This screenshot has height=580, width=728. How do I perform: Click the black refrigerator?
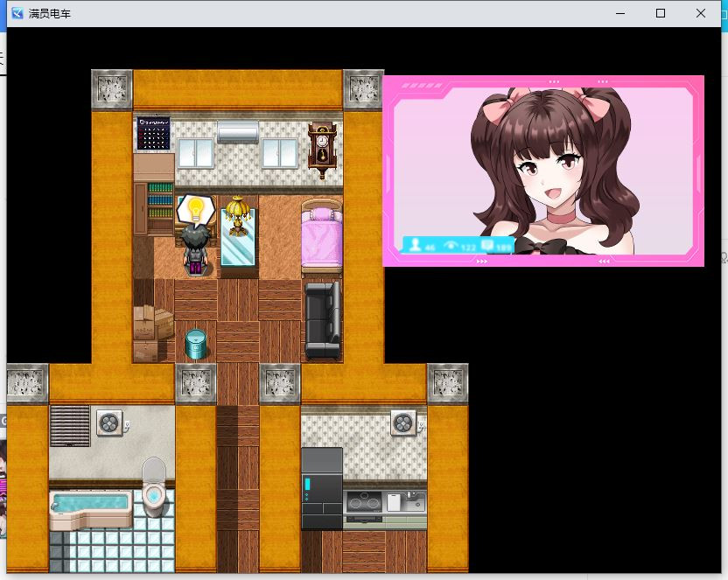tap(322, 489)
